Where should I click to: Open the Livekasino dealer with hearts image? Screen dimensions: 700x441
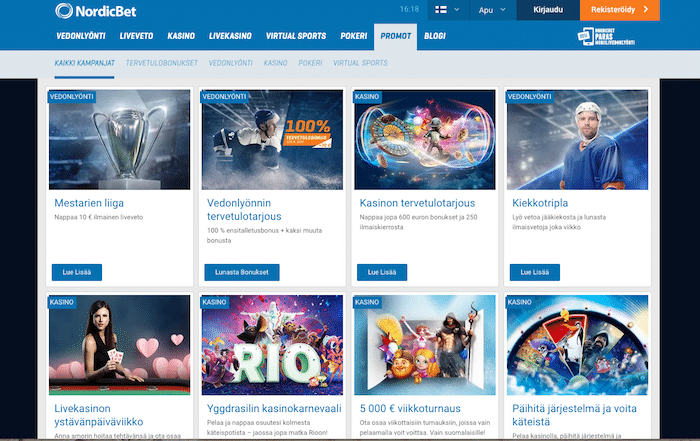point(120,345)
